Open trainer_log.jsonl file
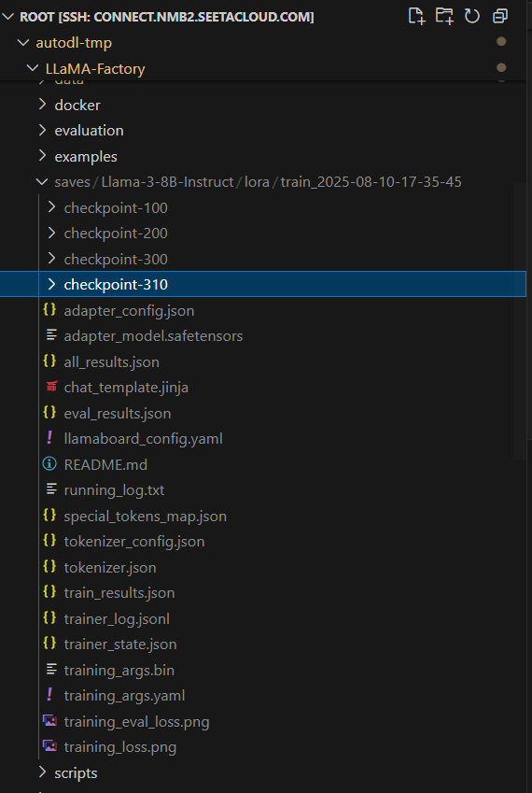This screenshot has height=793, width=532. [117, 619]
